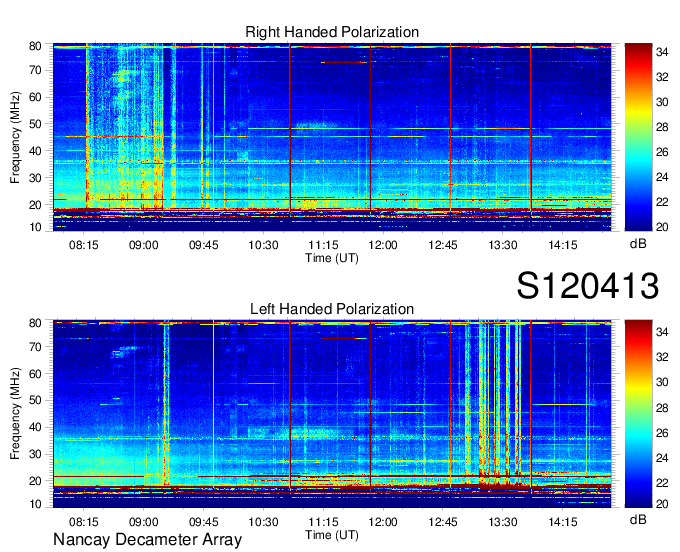Click the 80 frequency tick of Right Handed plot
This screenshot has width=680, height=552.
click(35, 46)
